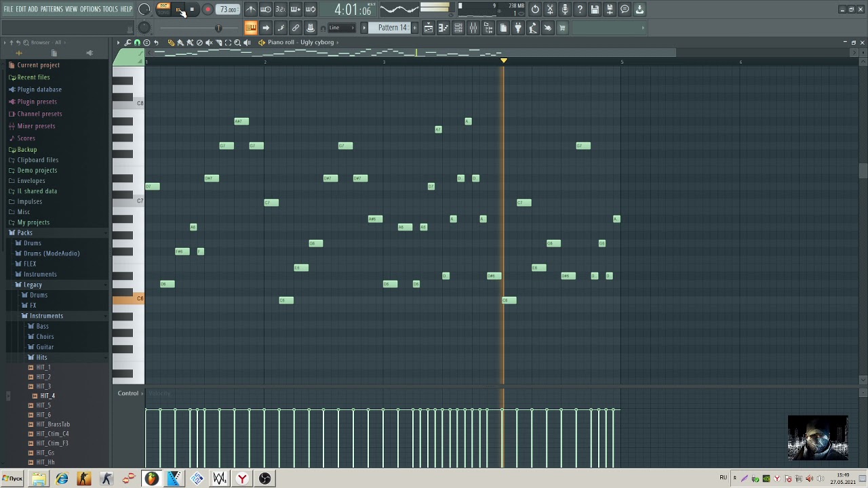Open the help question mark icon
Screen dimensions: 868x488
[x=580, y=9]
